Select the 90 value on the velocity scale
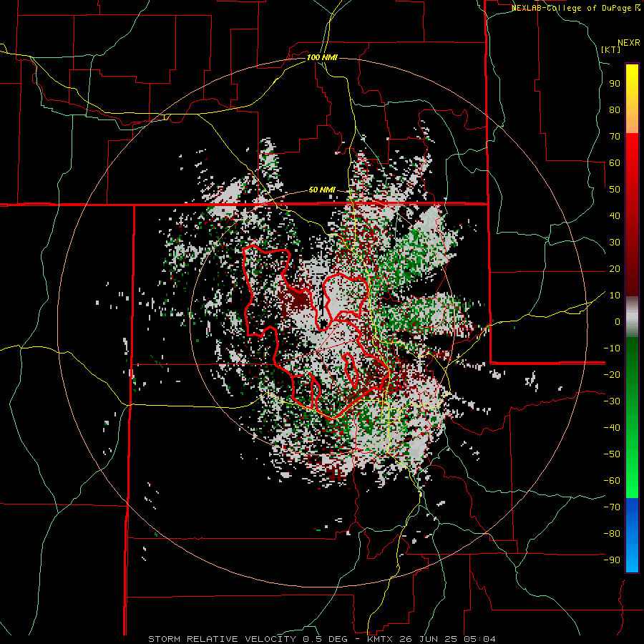This screenshot has width=644, height=644. pyautogui.click(x=615, y=84)
